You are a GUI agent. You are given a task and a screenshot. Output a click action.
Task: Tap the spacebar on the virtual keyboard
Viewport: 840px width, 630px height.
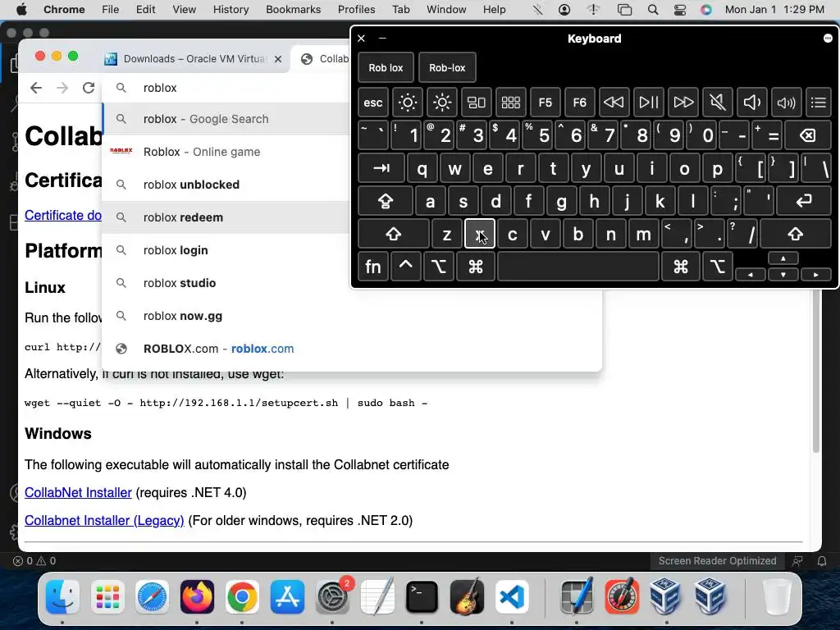coord(578,267)
